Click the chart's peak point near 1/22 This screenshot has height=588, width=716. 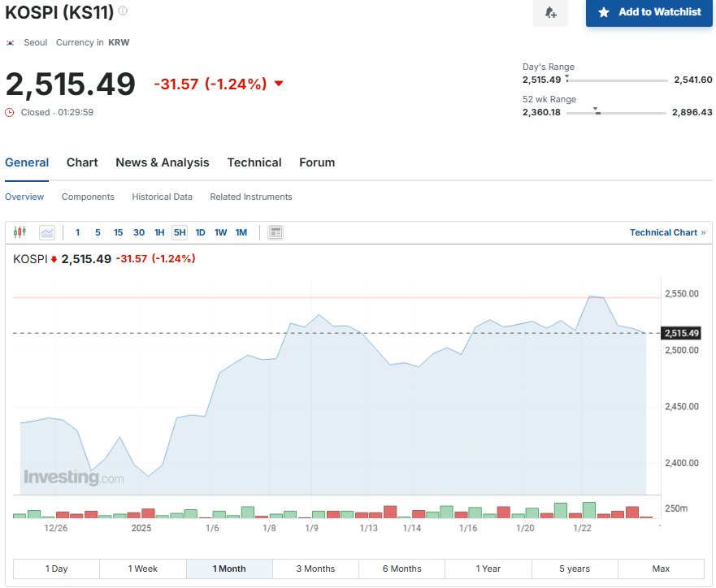click(x=590, y=296)
